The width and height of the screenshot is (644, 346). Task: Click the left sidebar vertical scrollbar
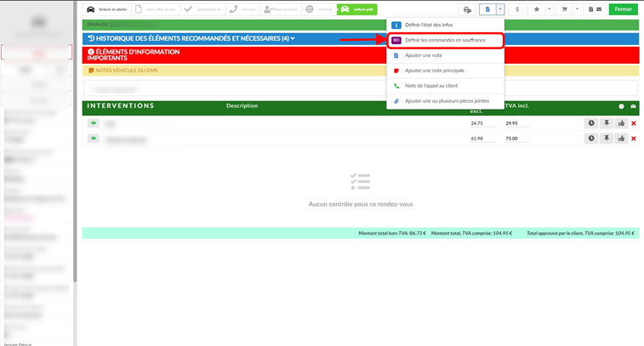[x=75, y=142]
